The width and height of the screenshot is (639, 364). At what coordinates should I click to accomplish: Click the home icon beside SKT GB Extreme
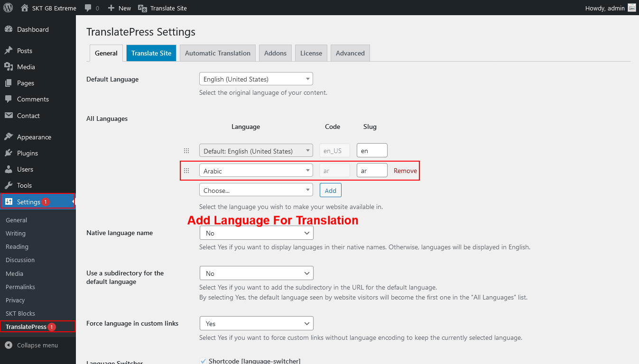coord(25,8)
